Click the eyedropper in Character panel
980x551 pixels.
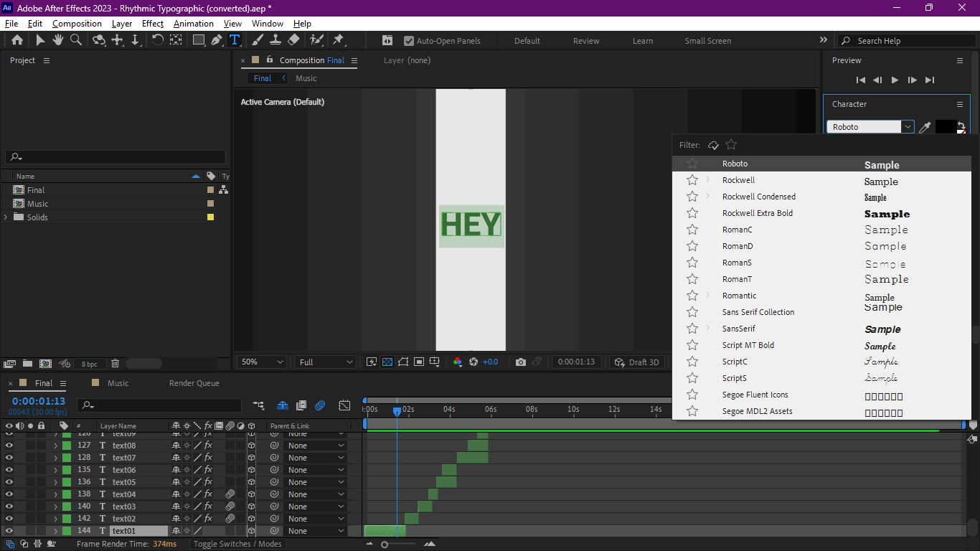tap(925, 127)
